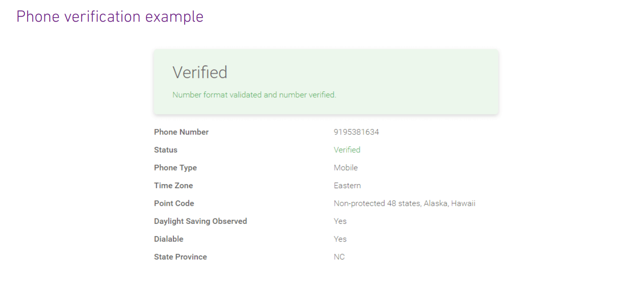Click the phone number value 9195381634
Screen dimensions: 644x289
[356, 132]
